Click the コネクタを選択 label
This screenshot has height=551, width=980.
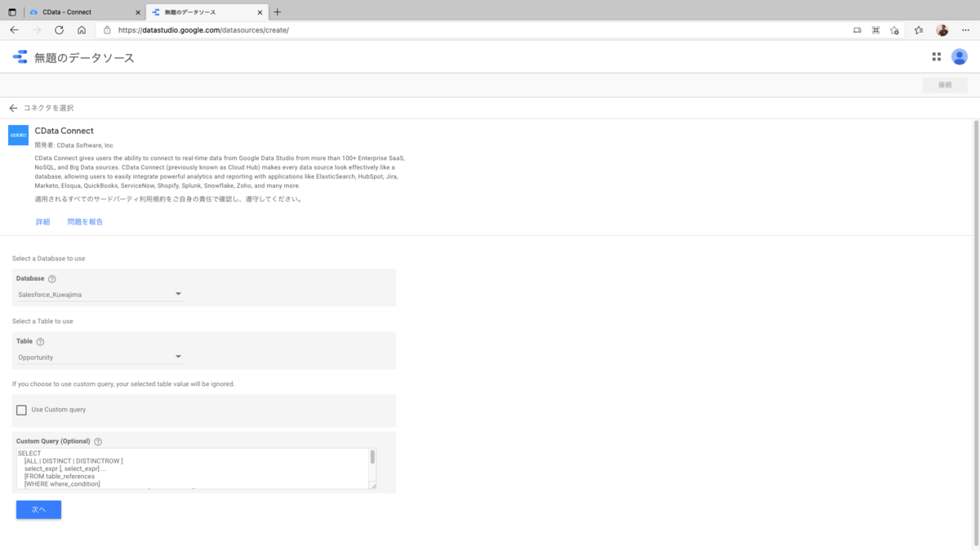(x=49, y=108)
